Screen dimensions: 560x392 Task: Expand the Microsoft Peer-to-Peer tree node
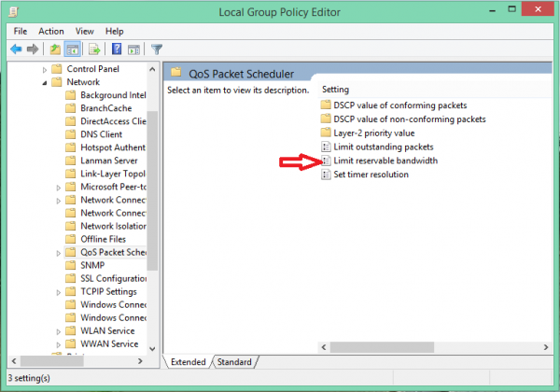tap(59, 188)
